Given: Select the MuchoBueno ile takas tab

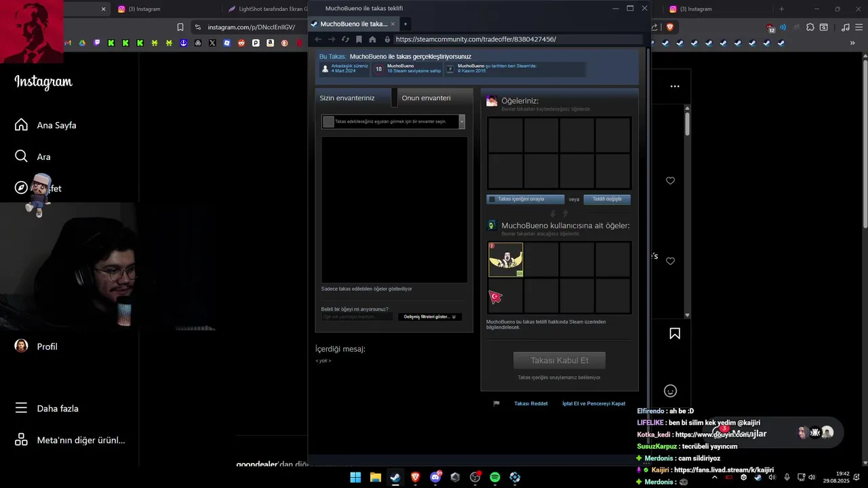Looking at the screenshot, I should click(x=353, y=24).
